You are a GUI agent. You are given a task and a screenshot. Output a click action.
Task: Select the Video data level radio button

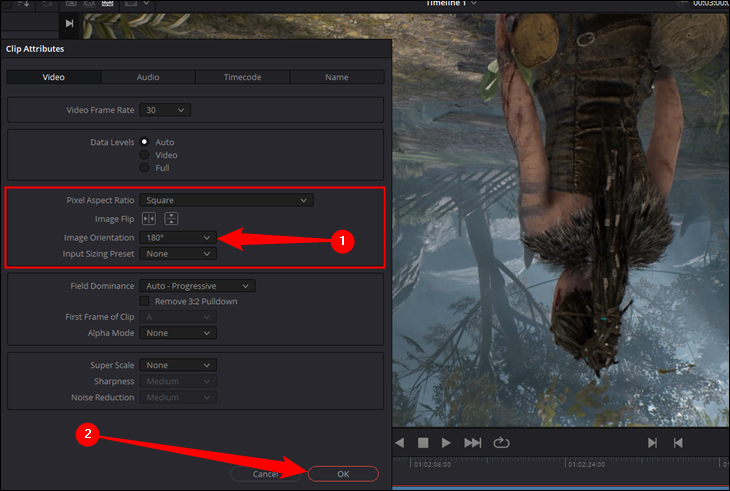click(x=145, y=155)
